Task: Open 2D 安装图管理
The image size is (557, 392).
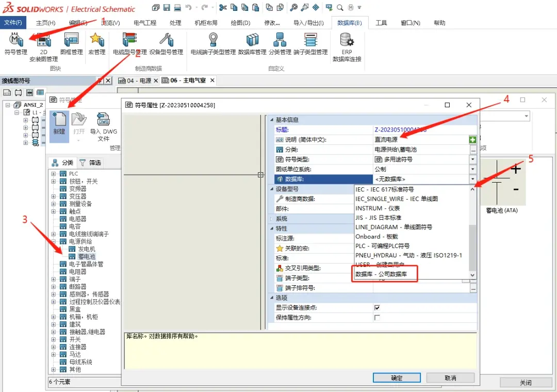Action: point(43,47)
